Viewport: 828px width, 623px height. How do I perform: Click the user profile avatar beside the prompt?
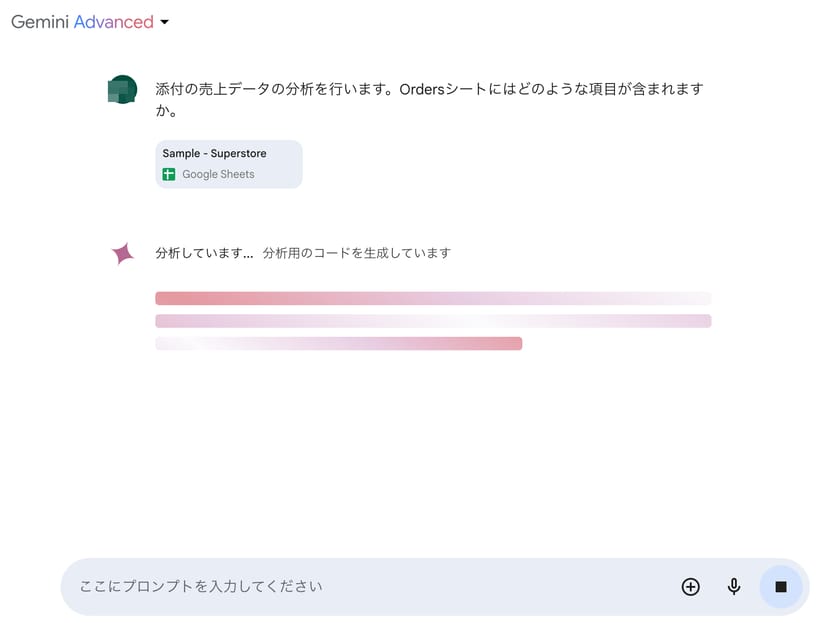[x=122, y=90]
